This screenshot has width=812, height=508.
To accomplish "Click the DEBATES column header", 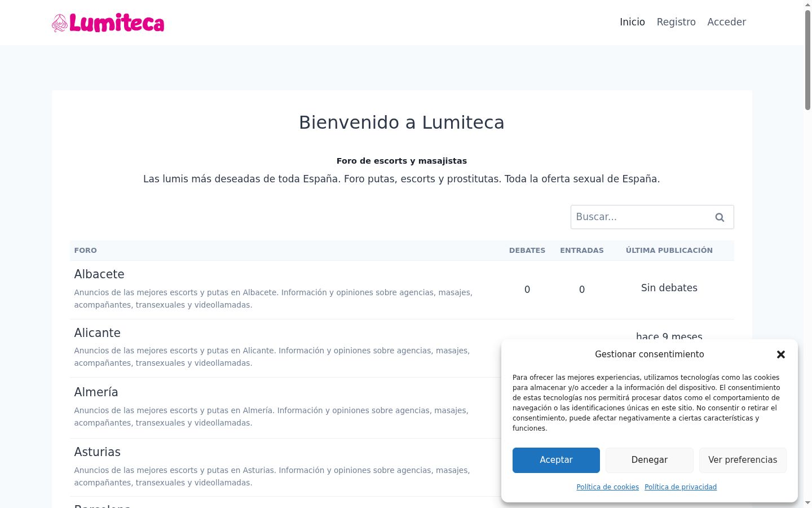I will pos(527,251).
